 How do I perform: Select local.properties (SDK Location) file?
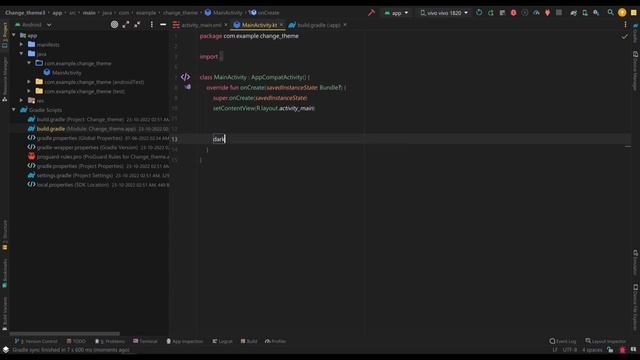point(98,185)
